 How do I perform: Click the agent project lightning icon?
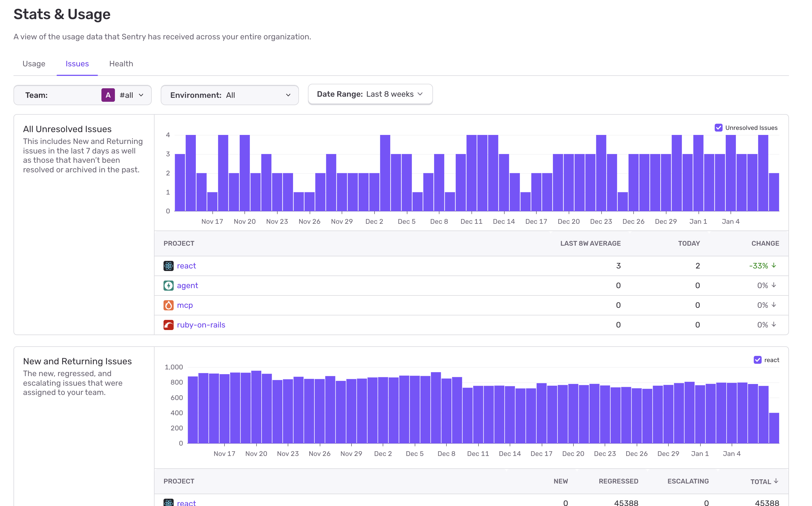169,285
